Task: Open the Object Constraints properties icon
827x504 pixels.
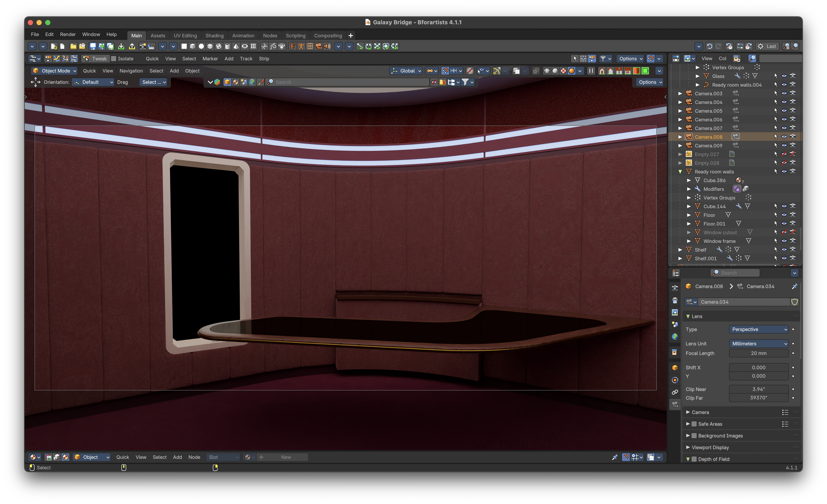Action: point(675,392)
